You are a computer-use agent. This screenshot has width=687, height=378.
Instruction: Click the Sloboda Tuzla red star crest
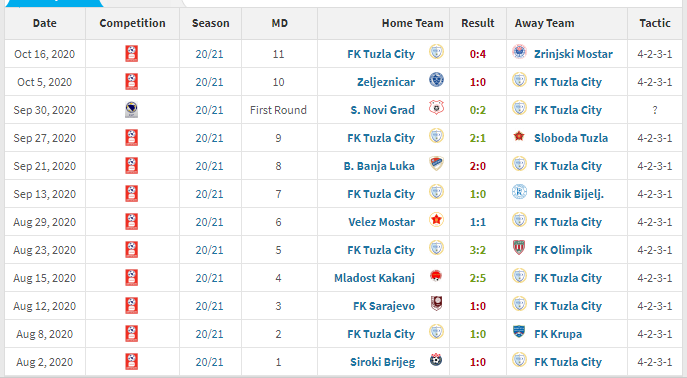(x=520, y=137)
